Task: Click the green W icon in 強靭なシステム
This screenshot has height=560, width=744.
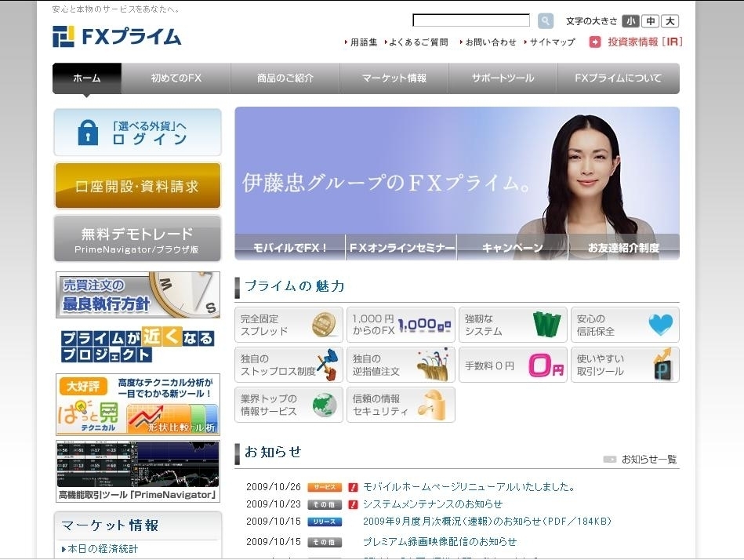Action: pos(546,325)
